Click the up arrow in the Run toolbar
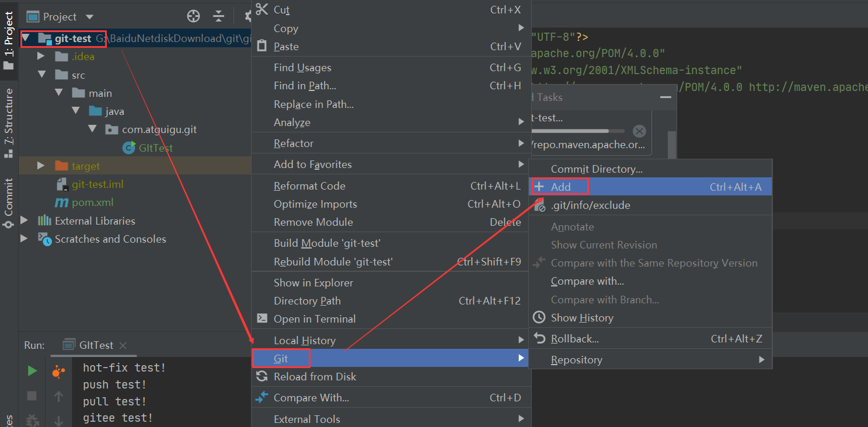This screenshot has width=868, height=427. click(x=58, y=397)
